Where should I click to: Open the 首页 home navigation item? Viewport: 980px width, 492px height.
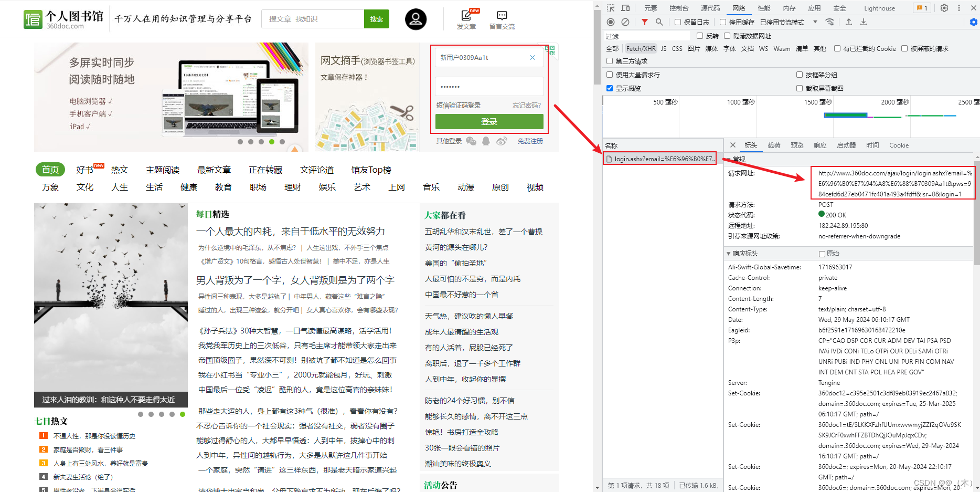click(x=50, y=170)
